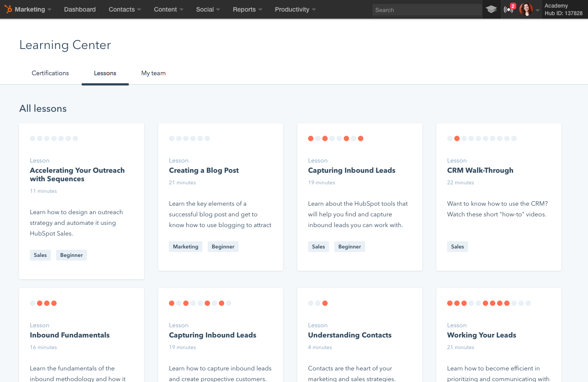The width and height of the screenshot is (588, 382).
Task: Click the user profile avatar
Action: [x=526, y=9]
